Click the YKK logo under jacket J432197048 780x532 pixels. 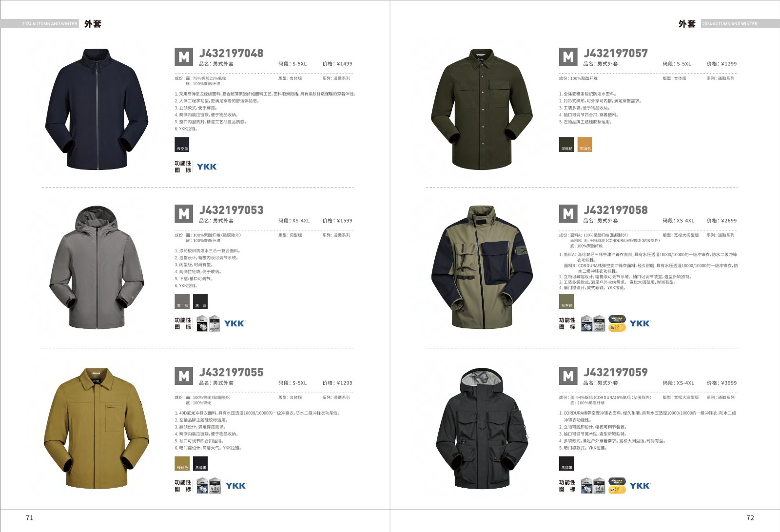(x=207, y=167)
